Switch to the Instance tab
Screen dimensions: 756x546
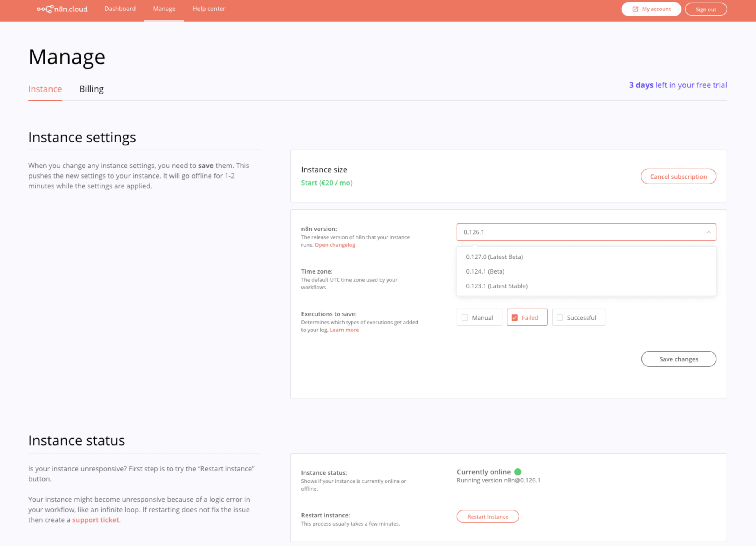coord(45,89)
